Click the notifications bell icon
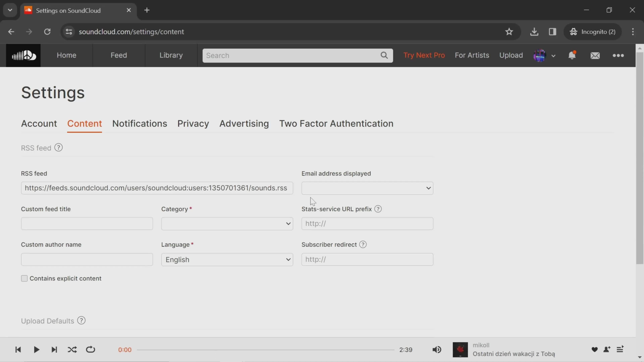This screenshot has height=362, width=644. (572, 55)
